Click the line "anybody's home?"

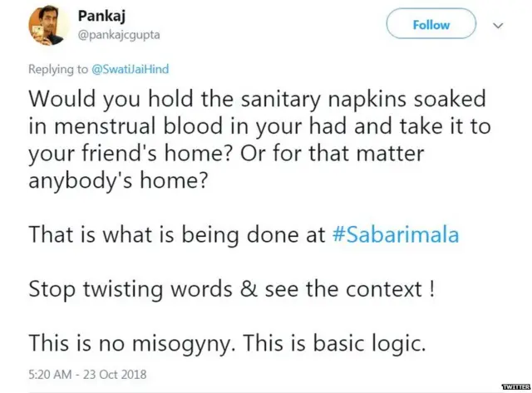pos(120,181)
